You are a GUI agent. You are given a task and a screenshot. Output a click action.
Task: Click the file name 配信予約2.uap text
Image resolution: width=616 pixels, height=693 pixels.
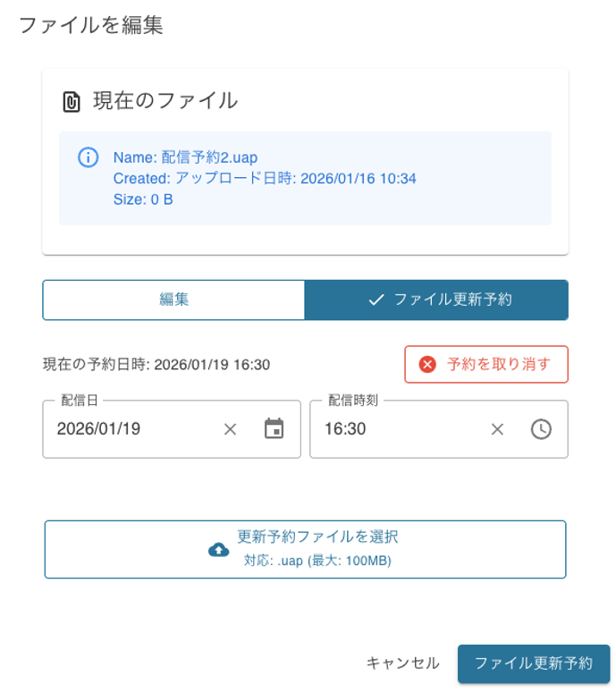pyautogui.click(x=209, y=156)
